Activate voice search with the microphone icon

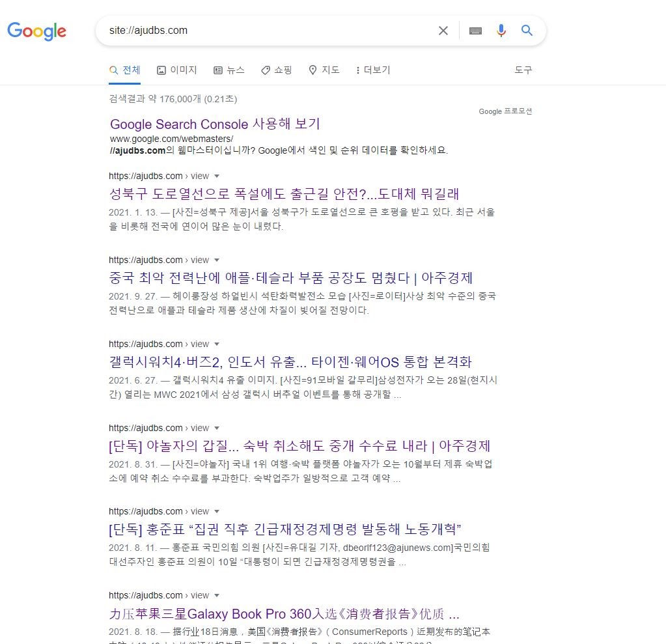tap(501, 30)
